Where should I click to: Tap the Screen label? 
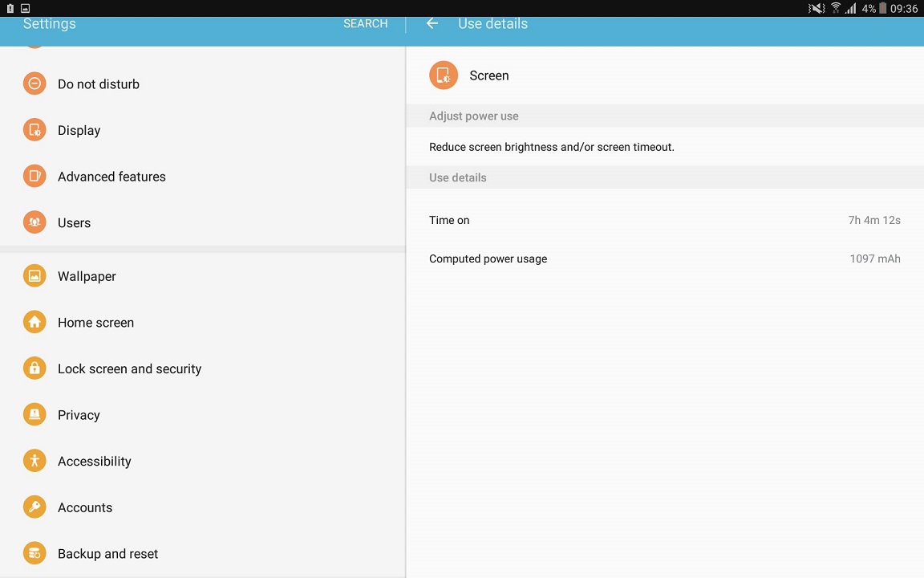489,75
